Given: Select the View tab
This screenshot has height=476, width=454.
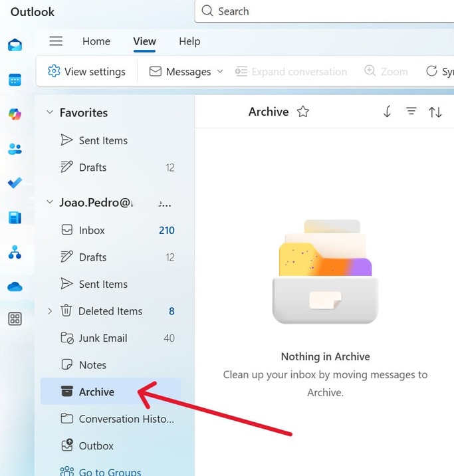Looking at the screenshot, I should point(144,41).
